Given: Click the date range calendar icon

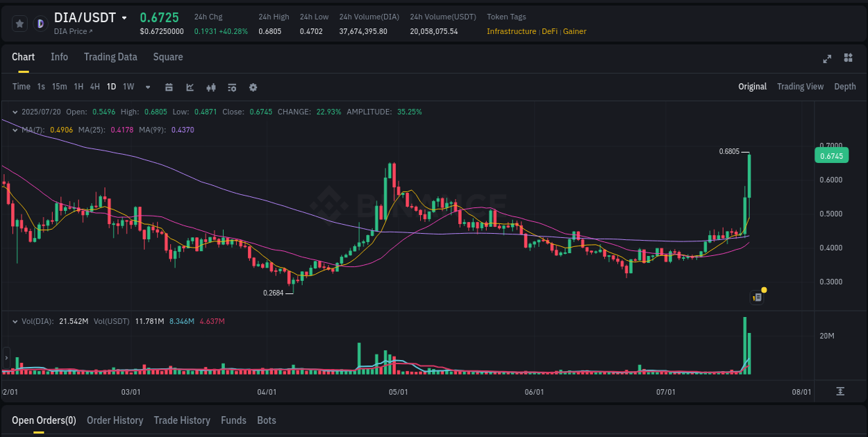Looking at the screenshot, I should point(169,87).
